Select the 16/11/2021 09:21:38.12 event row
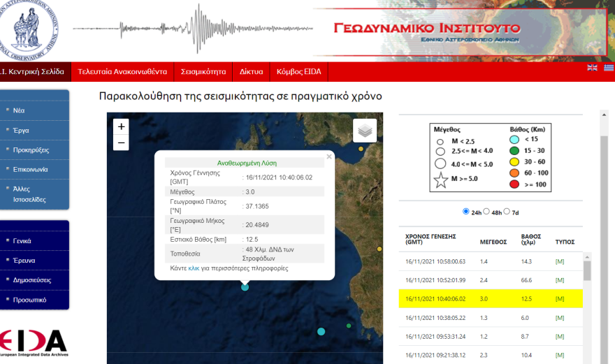615x364 pixels. click(491, 356)
